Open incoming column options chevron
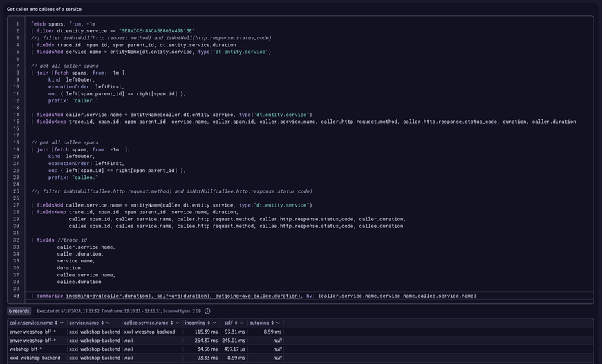This screenshot has height=364, width=602. tap(214, 323)
